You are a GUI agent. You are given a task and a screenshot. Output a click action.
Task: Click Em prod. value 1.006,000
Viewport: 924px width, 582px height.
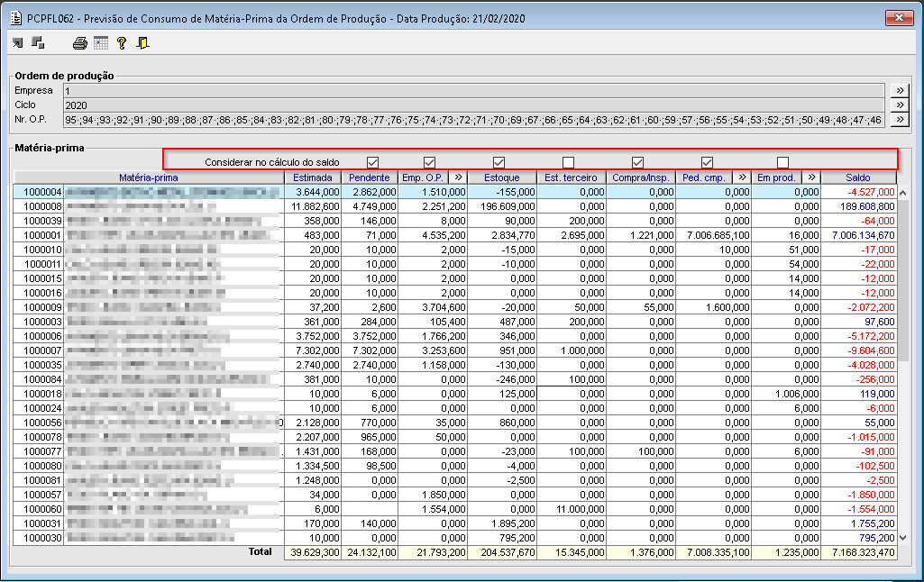[x=797, y=394]
